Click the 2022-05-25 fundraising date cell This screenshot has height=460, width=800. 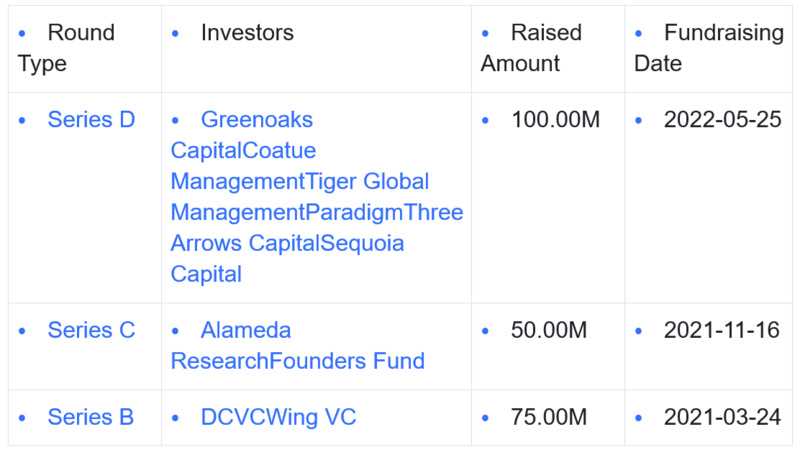coord(722,120)
